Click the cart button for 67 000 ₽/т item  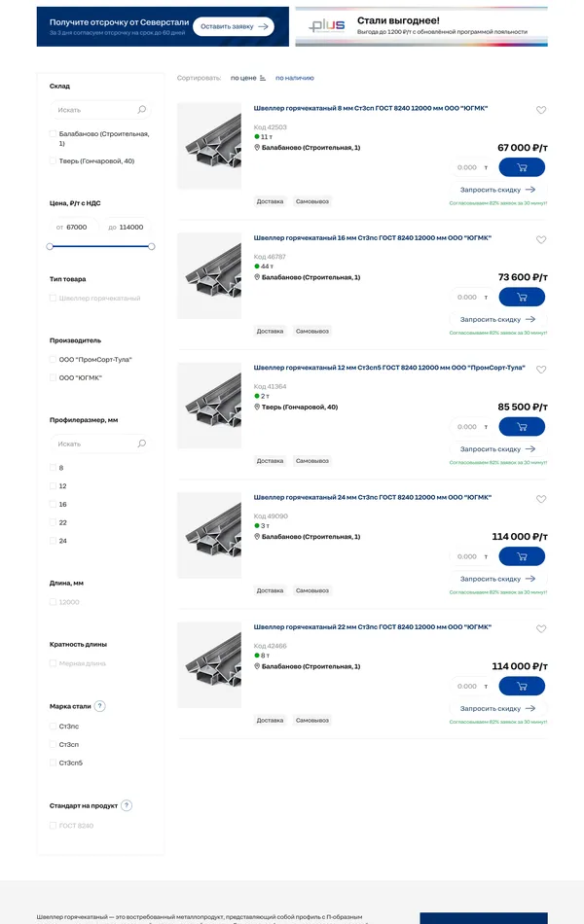pyautogui.click(x=522, y=167)
